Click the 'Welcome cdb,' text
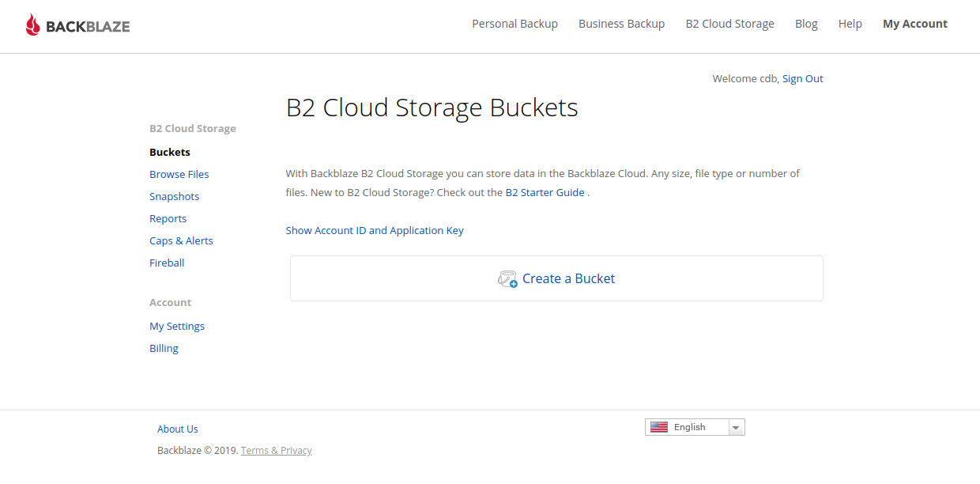980x484 pixels. click(746, 79)
